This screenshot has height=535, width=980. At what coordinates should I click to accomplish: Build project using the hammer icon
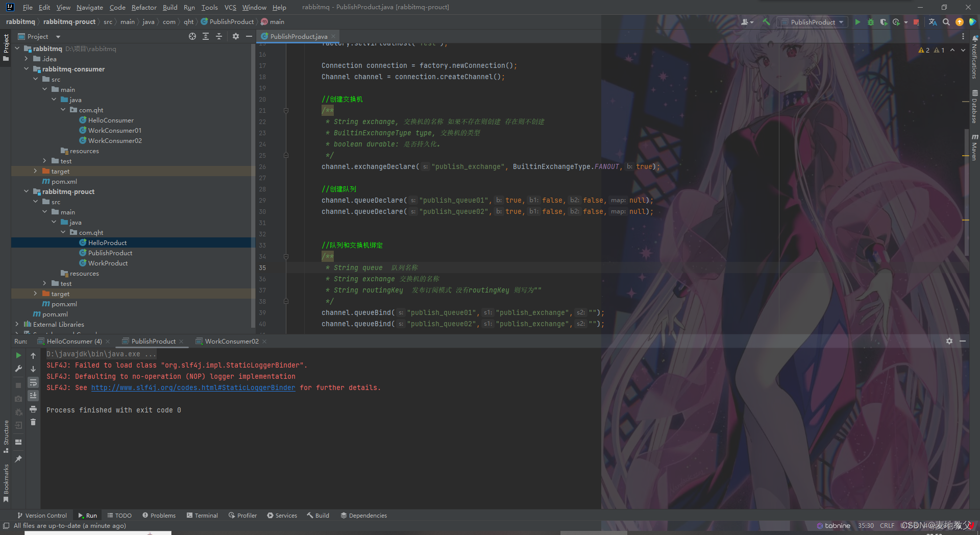(x=766, y=22)
